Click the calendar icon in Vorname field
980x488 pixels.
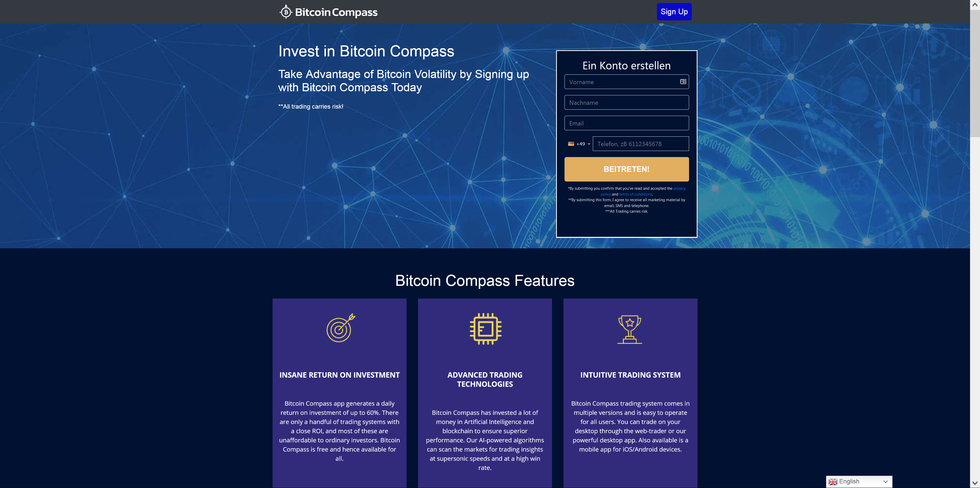[x=683, y=82]
